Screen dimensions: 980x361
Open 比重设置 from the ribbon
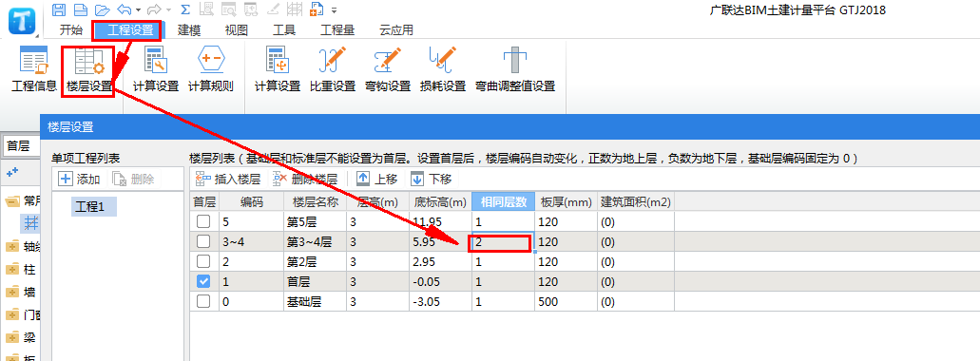click(x=333, y=70)
